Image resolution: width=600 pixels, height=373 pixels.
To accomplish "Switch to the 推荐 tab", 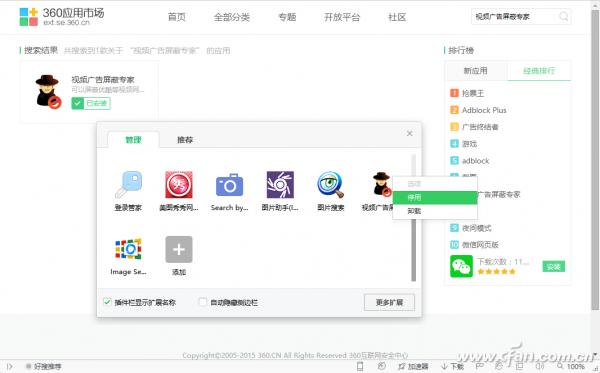I will coord(185,140).
